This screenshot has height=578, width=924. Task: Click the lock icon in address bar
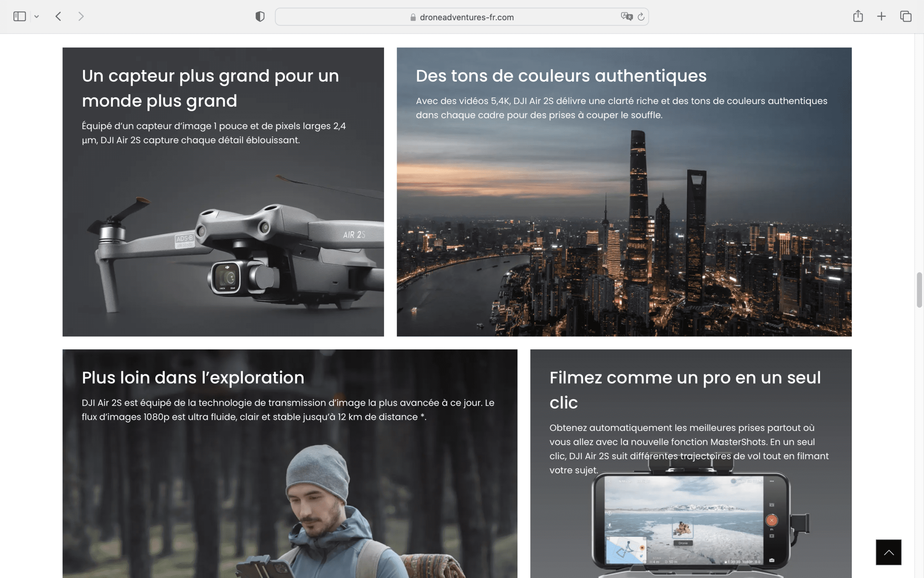tap(413, 17)
